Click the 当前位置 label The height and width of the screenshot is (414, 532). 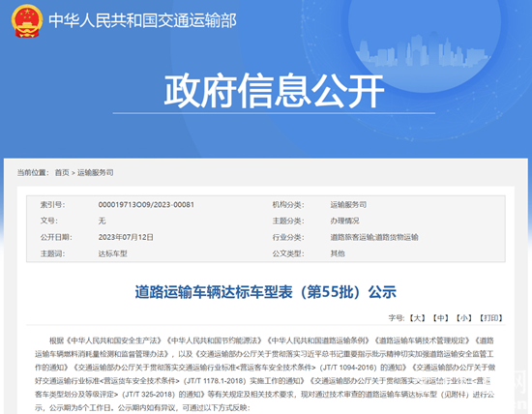[x=33, y=173]
